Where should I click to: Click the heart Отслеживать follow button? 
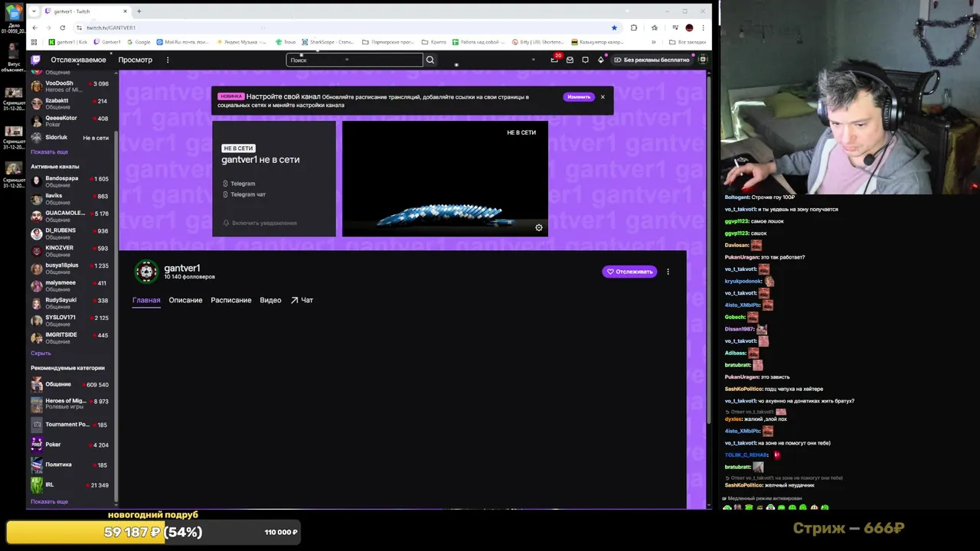coord(629,272)
